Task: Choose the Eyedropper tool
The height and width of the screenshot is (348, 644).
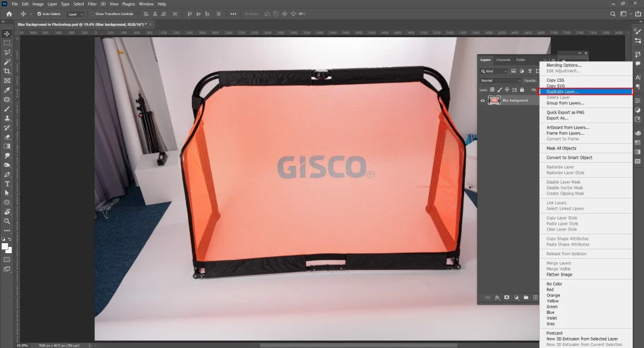Action: click(7, 90)
